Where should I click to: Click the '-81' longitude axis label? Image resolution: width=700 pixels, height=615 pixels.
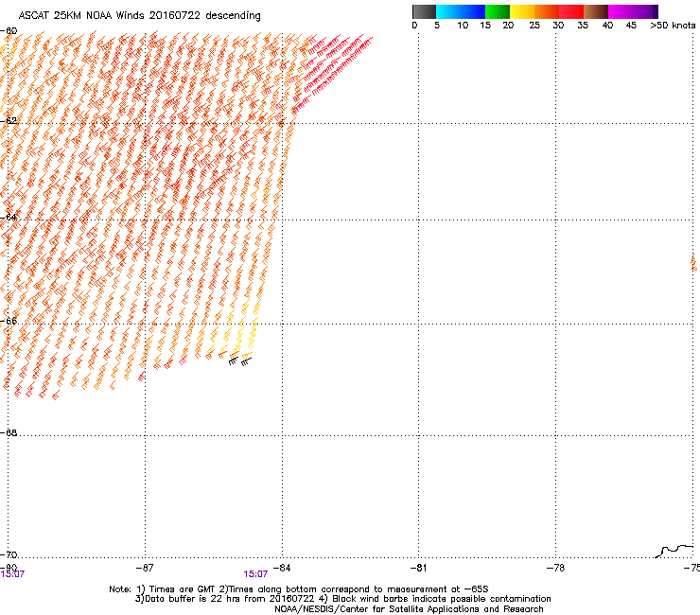coord(418,568)
